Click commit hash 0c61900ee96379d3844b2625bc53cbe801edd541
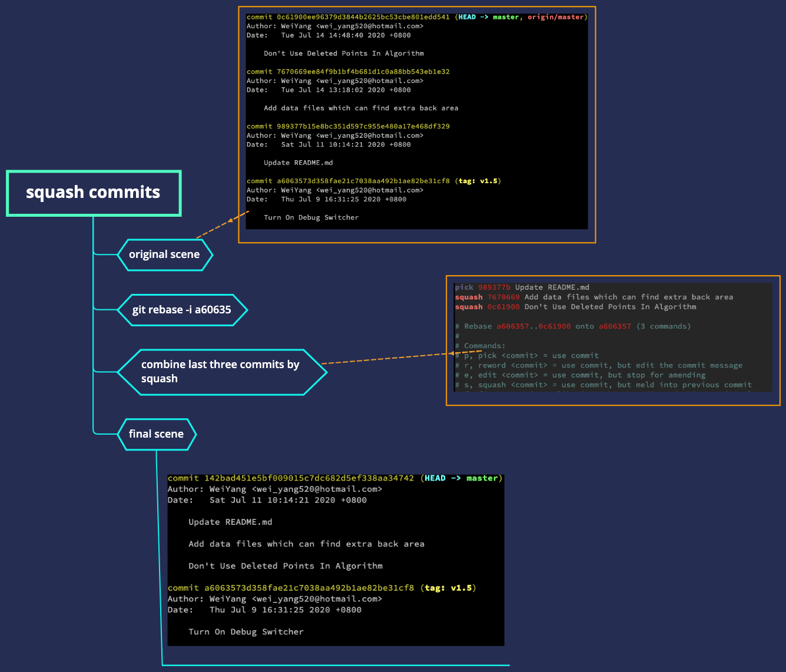Screen dimensions: 786x672 coord(363,17)
